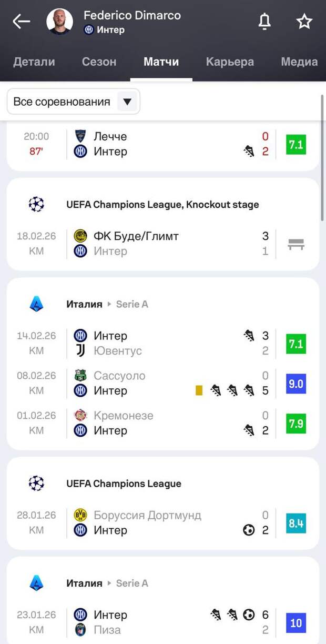The width and height of the screenshot is (326, 644).
Task: Tap the yellow card icon in the Сассуоло match
Action: click(199, 390)
